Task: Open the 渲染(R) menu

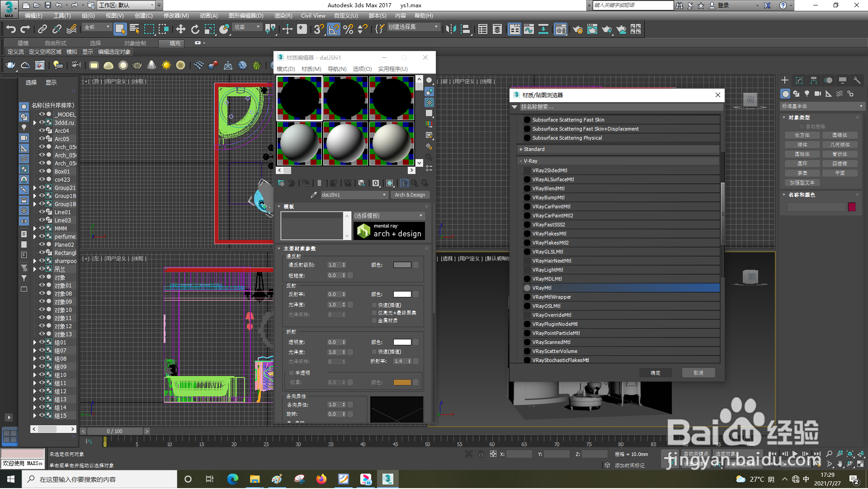Action: [x=283, y=15]
